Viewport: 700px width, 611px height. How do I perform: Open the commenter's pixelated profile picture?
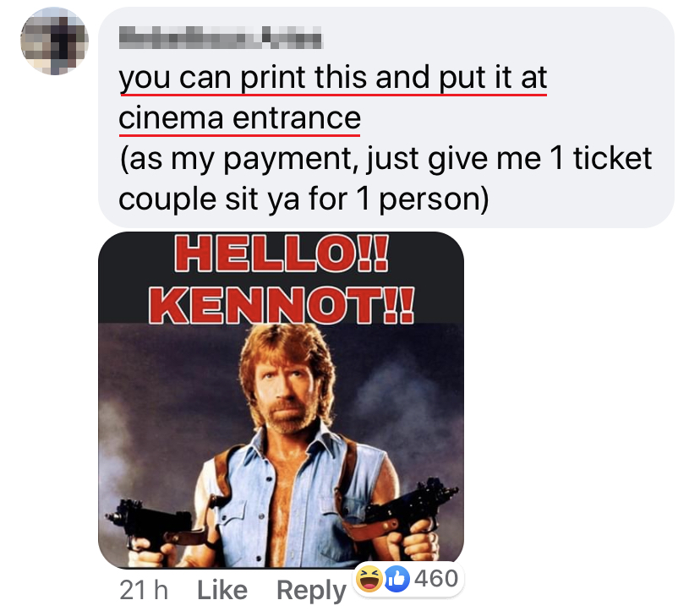pos(54,42)
